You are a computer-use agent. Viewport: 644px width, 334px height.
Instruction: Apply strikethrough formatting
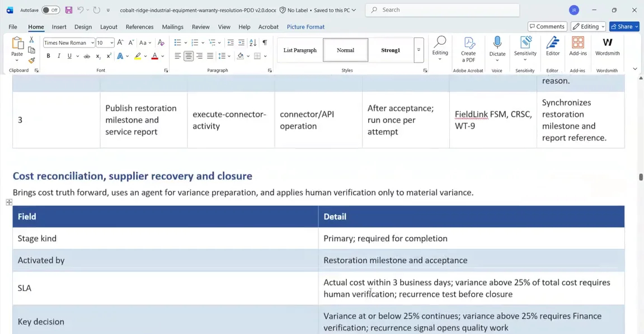click(87, 56)
